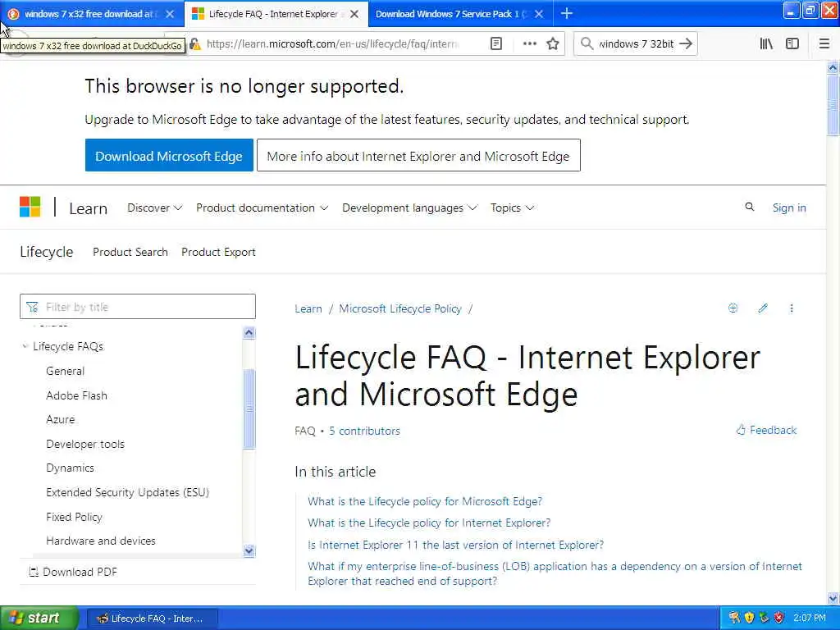Click the Download PDF button
Screen dimensions: 840x630
73,572
